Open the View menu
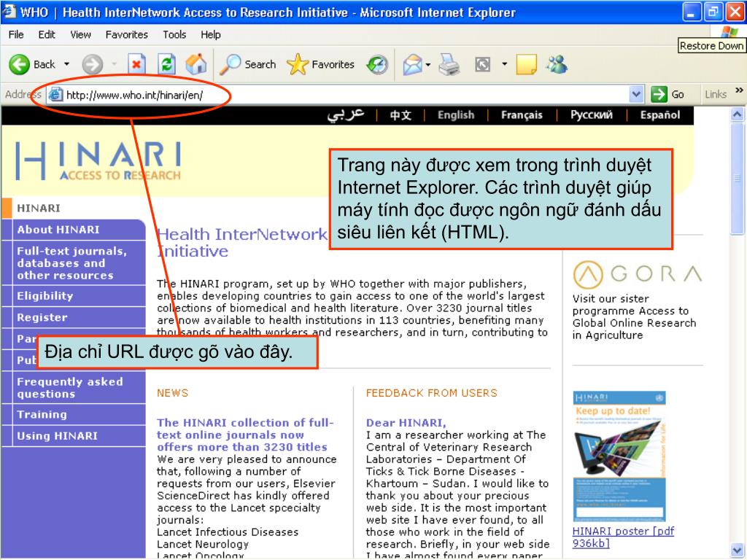 pyautogui.click(x=80, y=34)
